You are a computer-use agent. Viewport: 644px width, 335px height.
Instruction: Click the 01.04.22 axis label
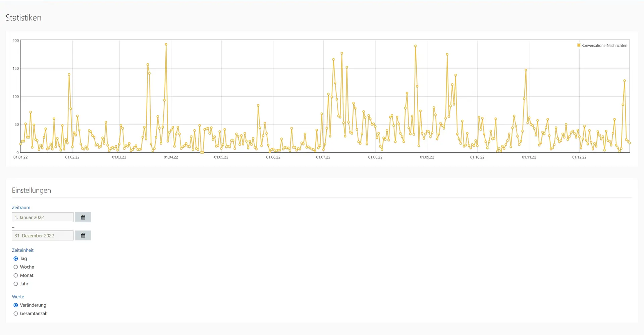(x=171, y=157)
